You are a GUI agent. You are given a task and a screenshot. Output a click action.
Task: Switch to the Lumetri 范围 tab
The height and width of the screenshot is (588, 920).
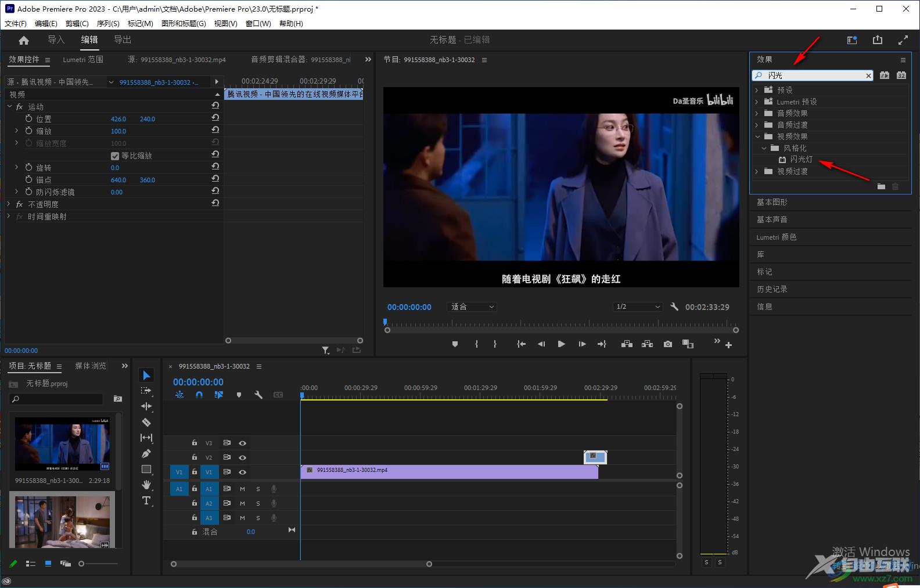[83, 59]
